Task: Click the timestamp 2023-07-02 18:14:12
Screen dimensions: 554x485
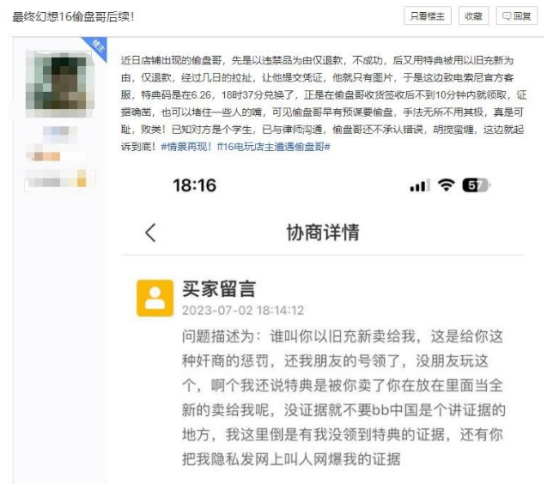Action: click(x=243, y=310)
